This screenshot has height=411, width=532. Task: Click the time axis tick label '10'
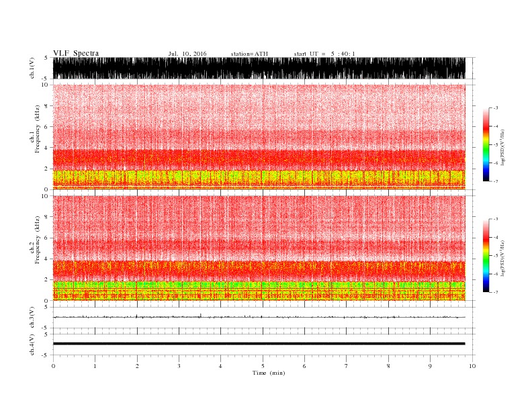(x=472, y=366)
